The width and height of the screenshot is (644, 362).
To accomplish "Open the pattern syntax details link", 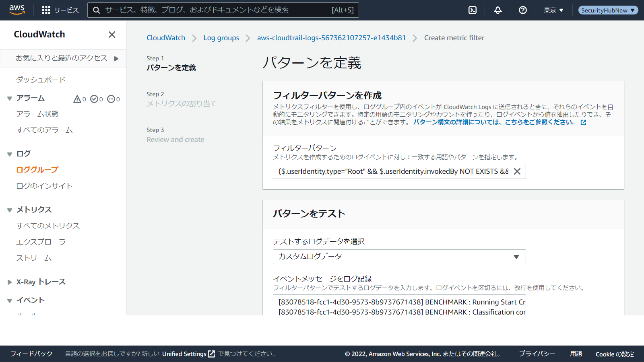I will 495,122.
